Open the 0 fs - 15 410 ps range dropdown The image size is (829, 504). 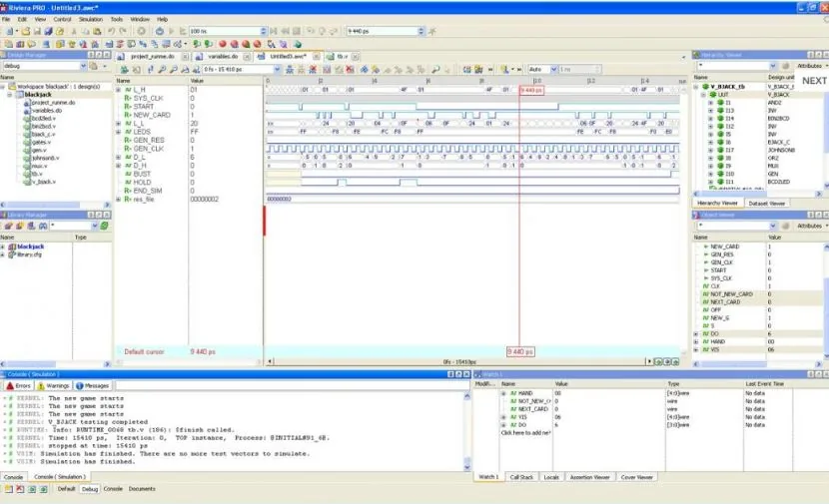point(277,69)
